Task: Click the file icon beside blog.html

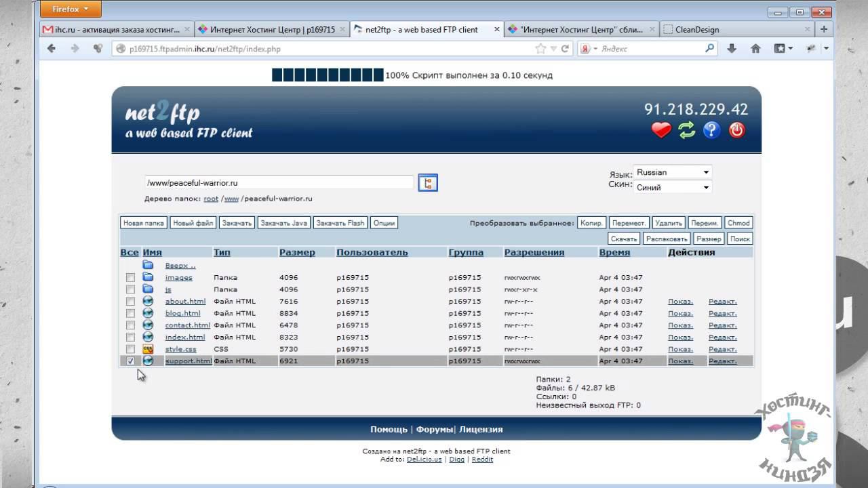Action: 148,313
